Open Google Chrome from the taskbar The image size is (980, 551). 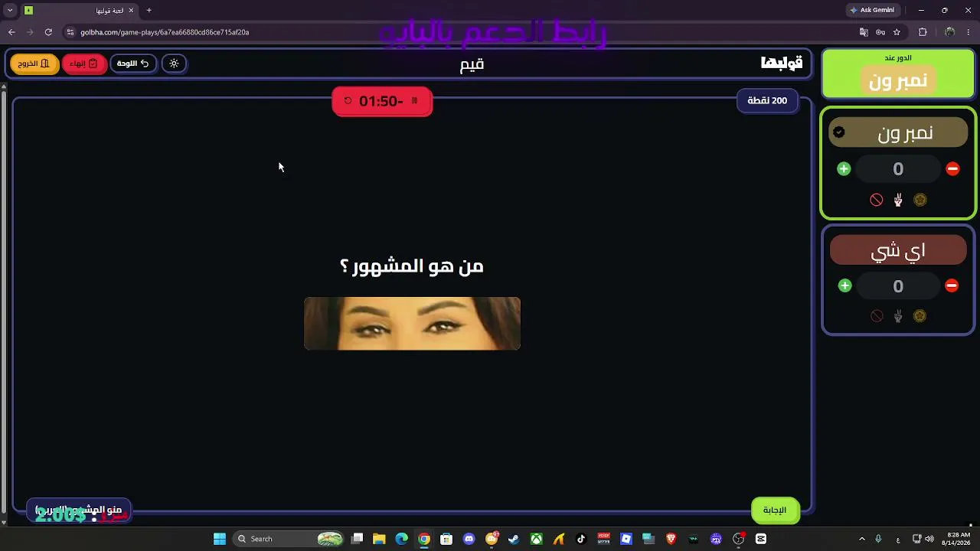point(424,539)
